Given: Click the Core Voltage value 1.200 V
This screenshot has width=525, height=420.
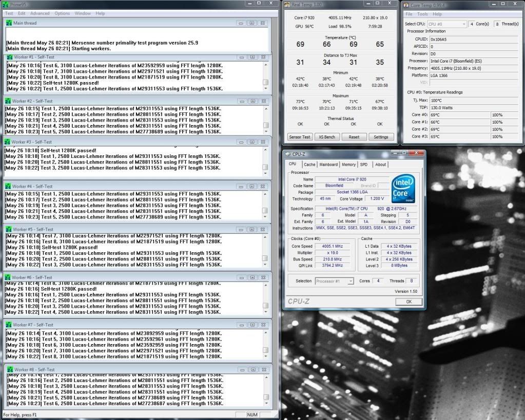Looking at the screenshot, I should click(x=377, y=199).
